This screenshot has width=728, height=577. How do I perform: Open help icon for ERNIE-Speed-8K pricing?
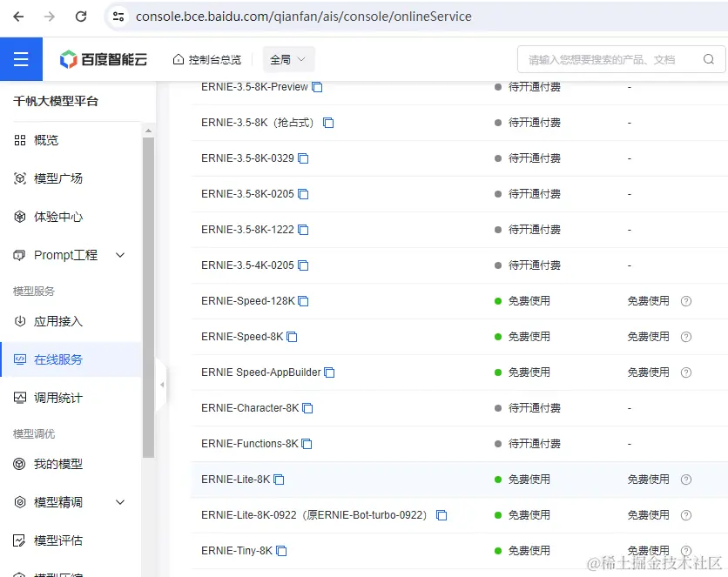tap(686, 337)
